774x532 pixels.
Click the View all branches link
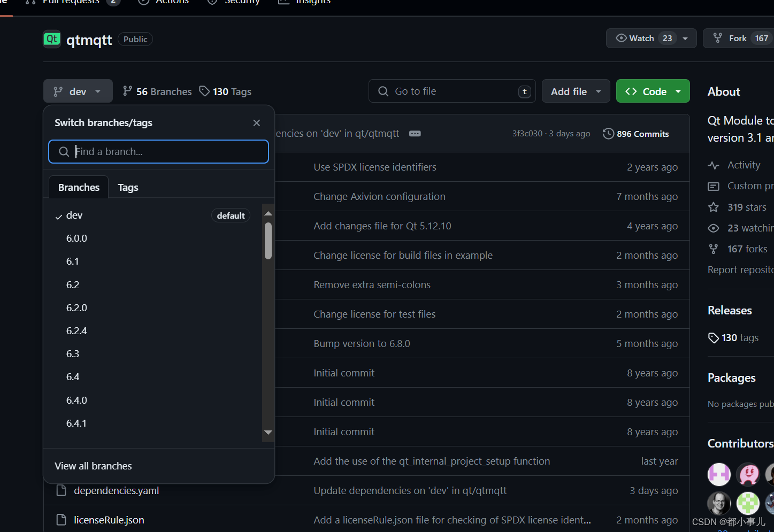[x=93, y=466]
